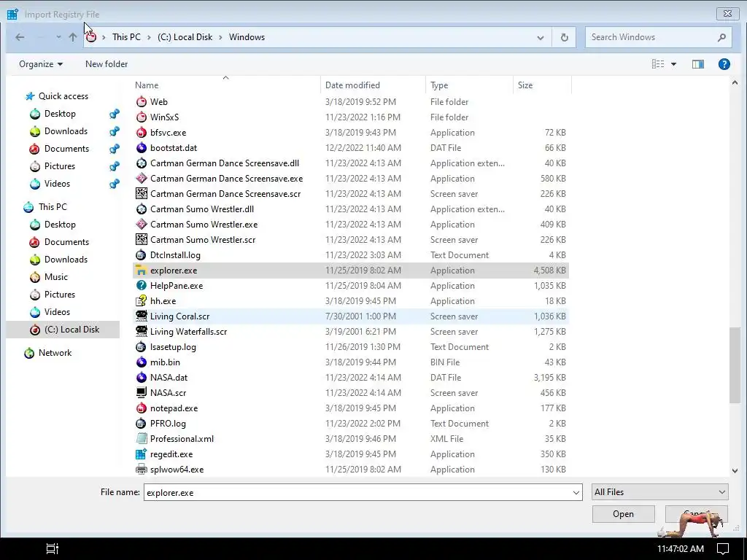The image size is (747, 560).
Task: Open the Organize menu
Action: (41, 64)
